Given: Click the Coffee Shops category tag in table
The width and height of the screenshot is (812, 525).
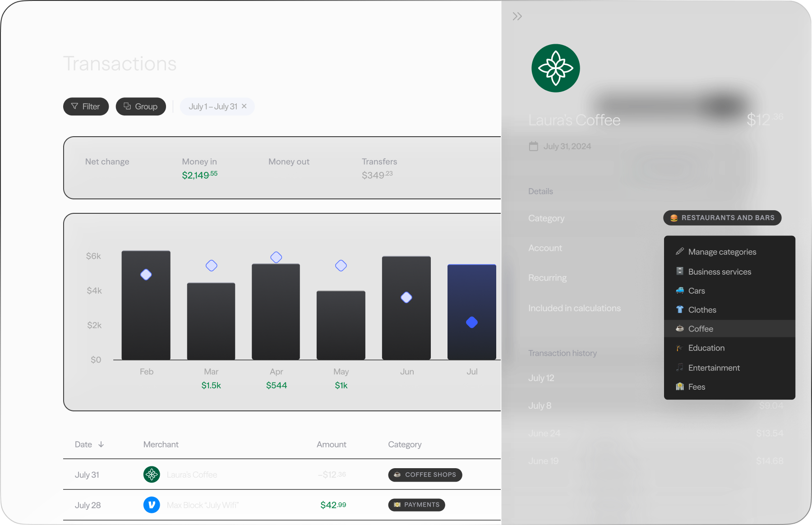Looking at the screenshot, I should (425, 474).
